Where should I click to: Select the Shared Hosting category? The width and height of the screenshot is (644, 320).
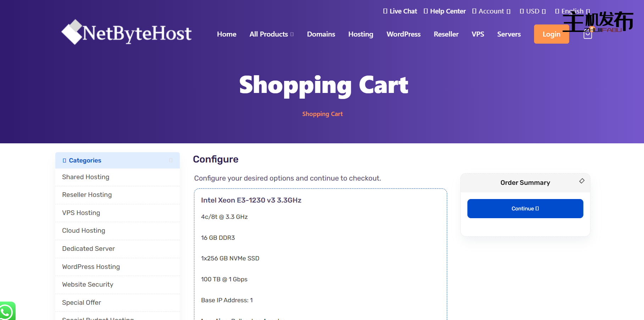tap(117, 177)
